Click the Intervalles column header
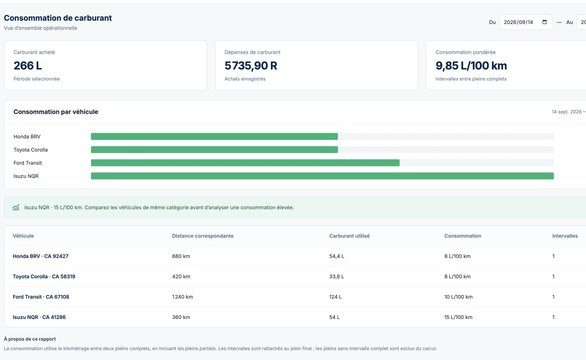 (x=565, y=236)
